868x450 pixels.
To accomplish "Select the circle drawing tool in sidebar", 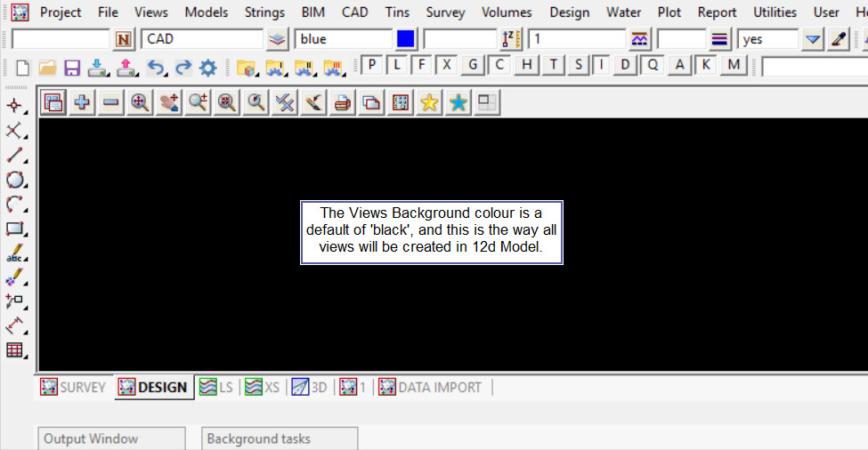I will click(14, 181).
